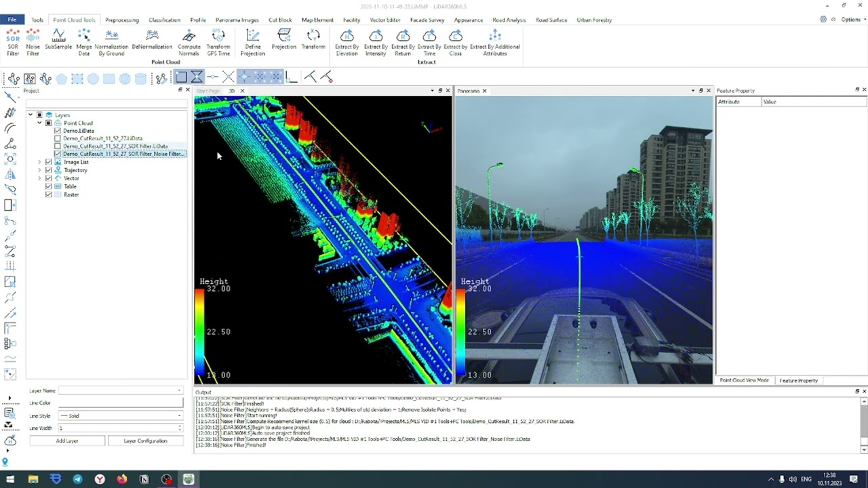The image size is (868, 488).
Task: Open the Line Style dropdown
Action: (121, 415)
